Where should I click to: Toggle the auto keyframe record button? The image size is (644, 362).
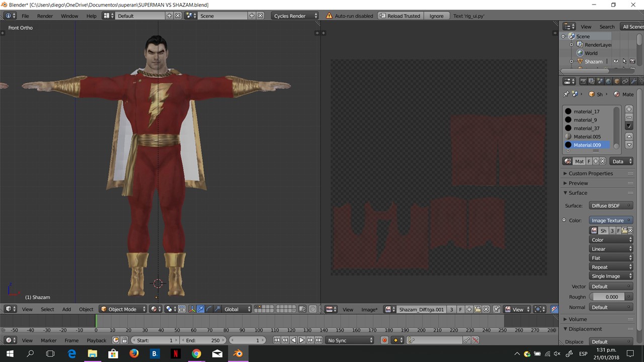point(384,340)
